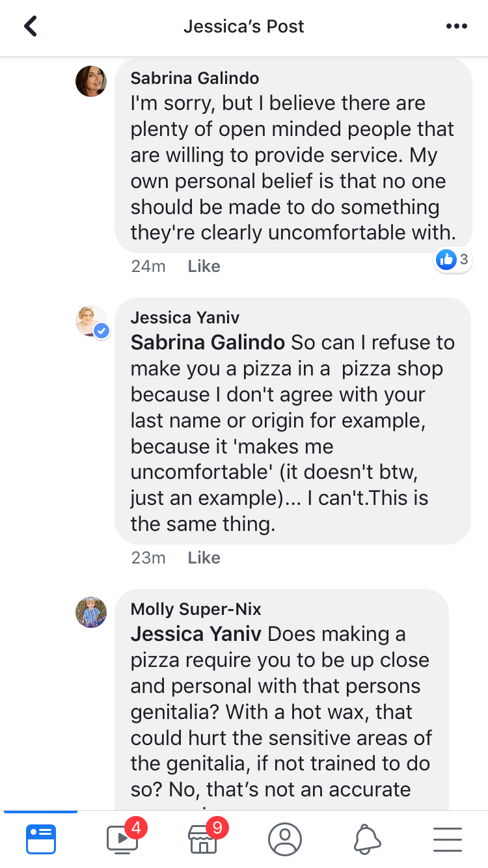The height and width of the screenshot is (868, 488).
Task: Like Jessica Yaniv's comment
Action: pos(204,558)
